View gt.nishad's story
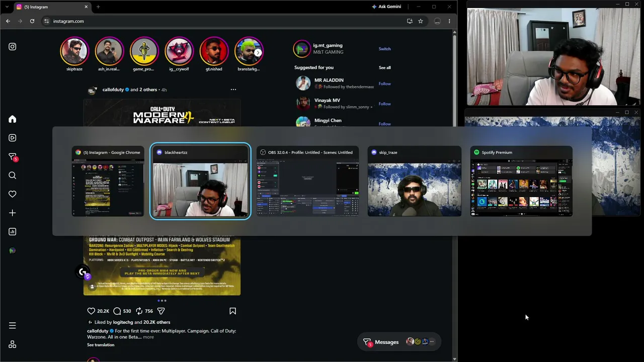The width and height of the screenshot is (644, 362). click(214, 51)
